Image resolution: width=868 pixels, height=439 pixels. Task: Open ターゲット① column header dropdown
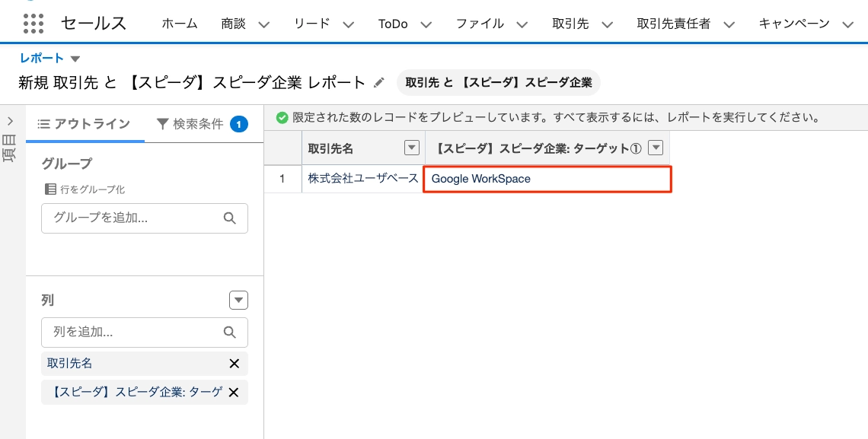coord(655,148)
